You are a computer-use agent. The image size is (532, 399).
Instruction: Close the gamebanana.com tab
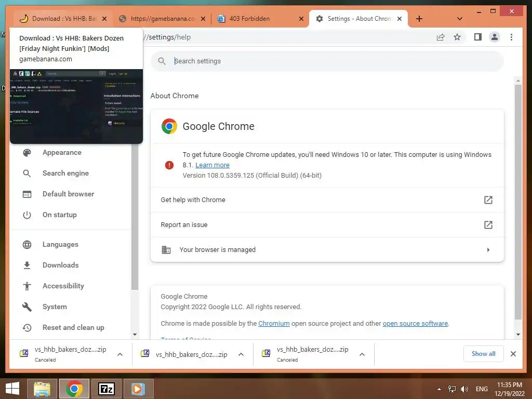click(203, 19)
